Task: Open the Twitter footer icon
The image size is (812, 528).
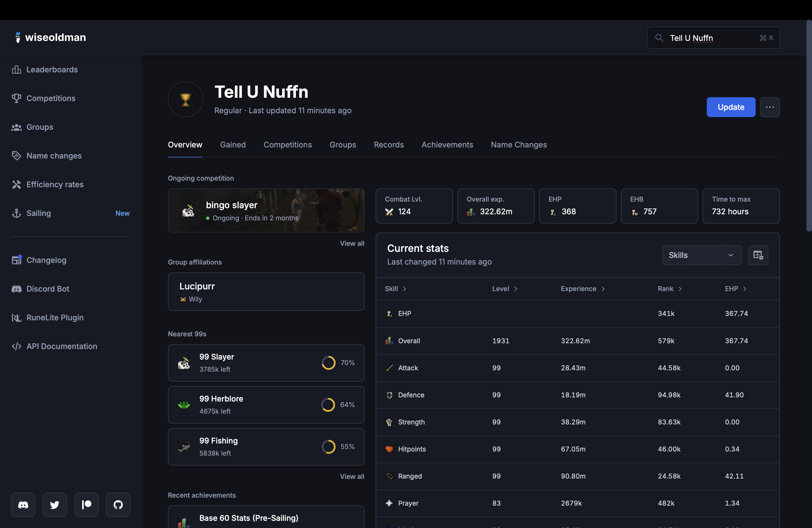Action: tap(55, 505)
